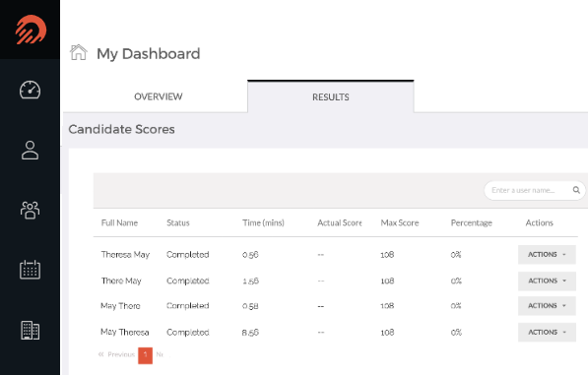Image resolution: width=588 pixels, height=375 pixels.
Task: Open the speedometer dashboard icon
Action: [30, 90]
